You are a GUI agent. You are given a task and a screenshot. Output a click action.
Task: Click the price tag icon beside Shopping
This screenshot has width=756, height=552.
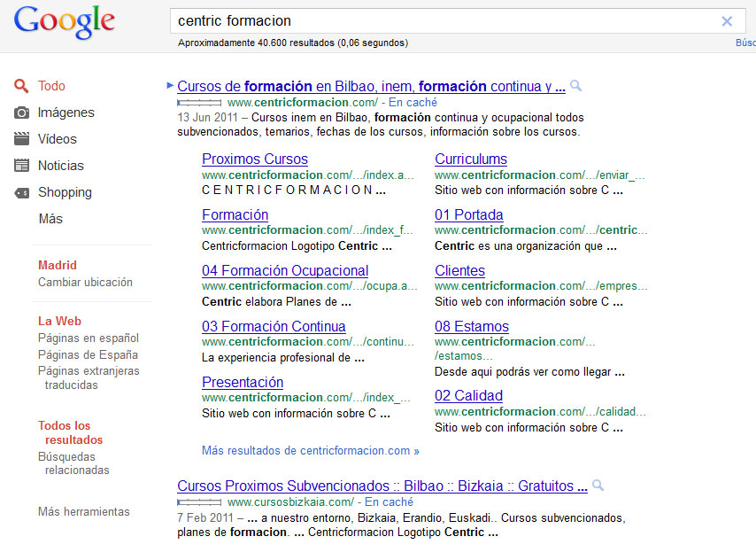click(21, 193)
